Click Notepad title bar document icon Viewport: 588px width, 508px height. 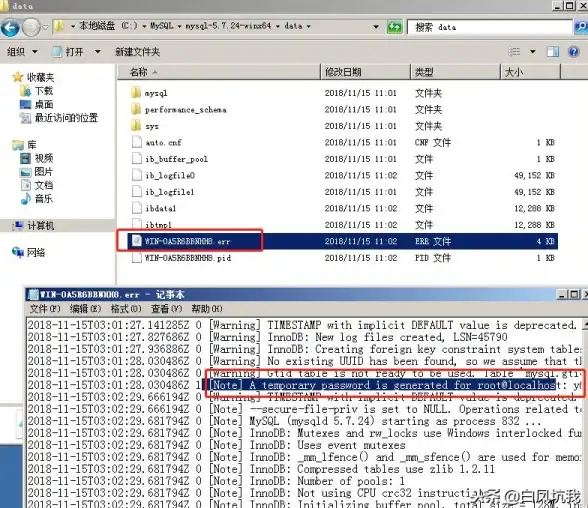(33, 295)
